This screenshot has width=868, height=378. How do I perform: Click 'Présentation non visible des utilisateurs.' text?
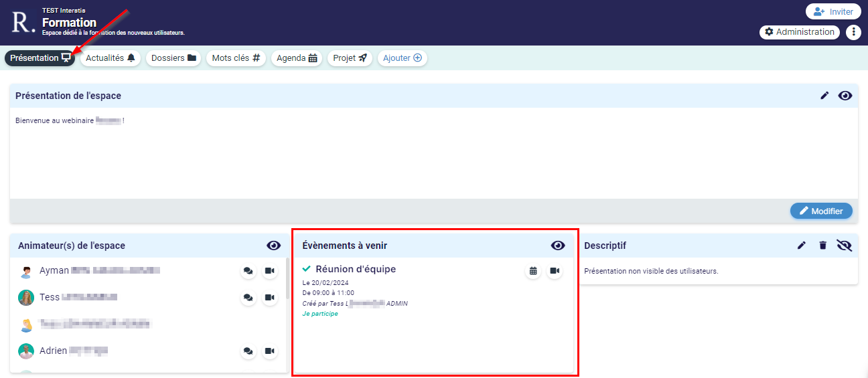coord(651,271)
